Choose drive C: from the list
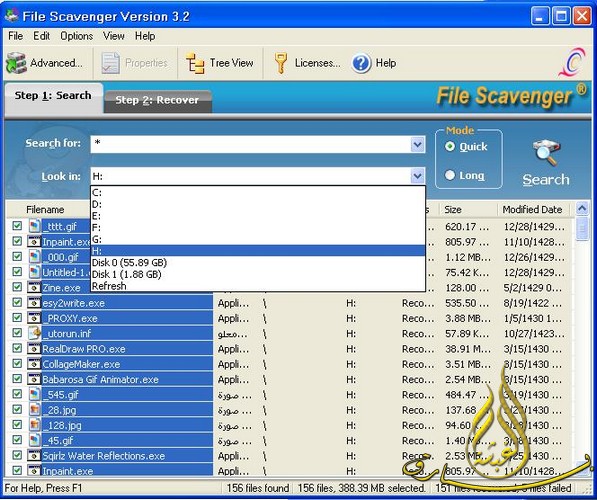Image resolution: width=597 pixels, height=500 pixels. 258,193
